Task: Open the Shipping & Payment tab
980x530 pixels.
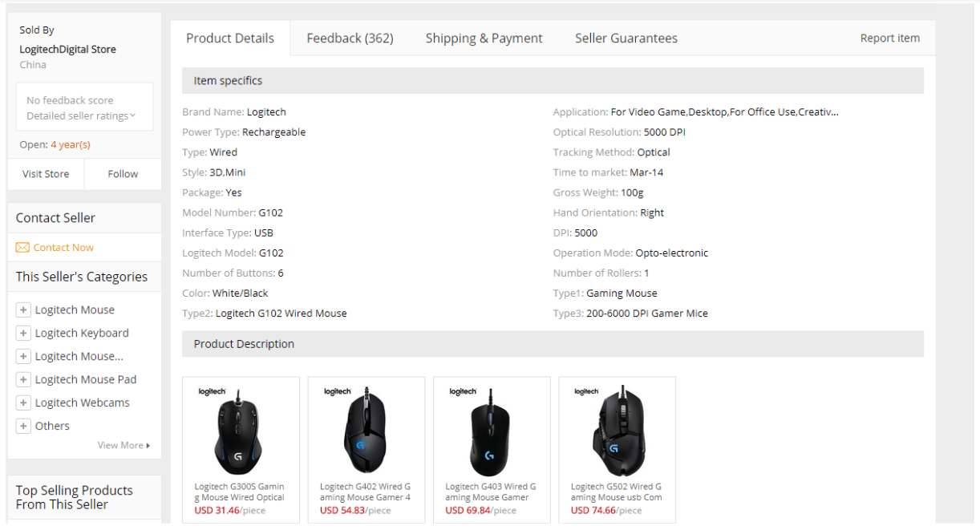Action: [484, 38]
